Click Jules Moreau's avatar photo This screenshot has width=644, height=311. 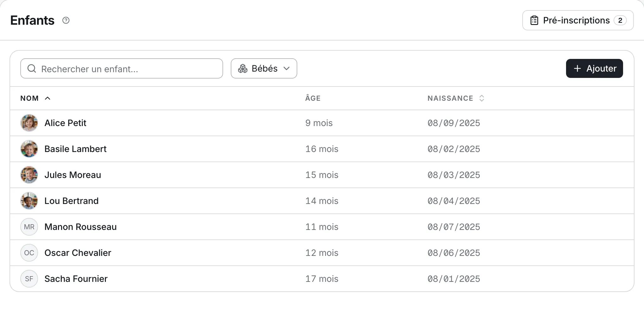click(x=29, y=175)
